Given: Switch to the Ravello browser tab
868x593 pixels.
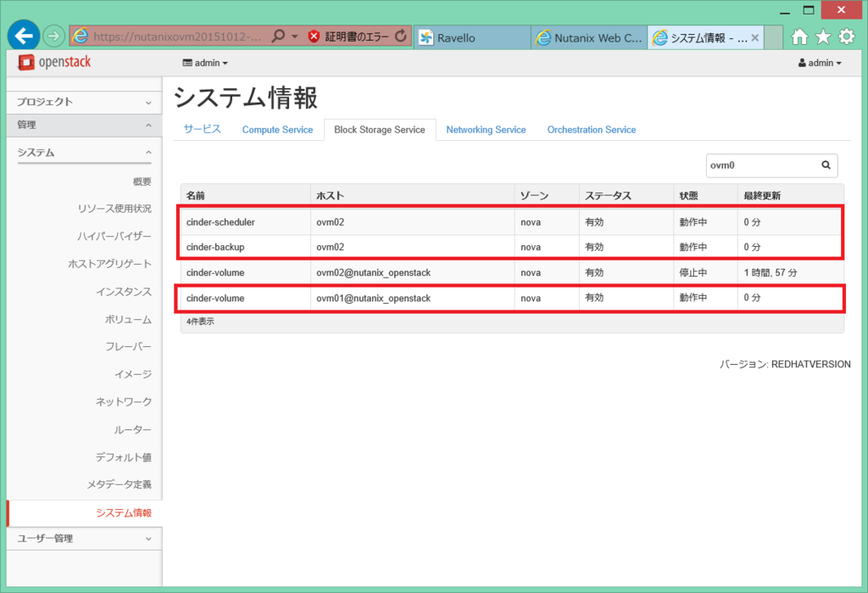Looking at the screenshot, I should 472,37.
